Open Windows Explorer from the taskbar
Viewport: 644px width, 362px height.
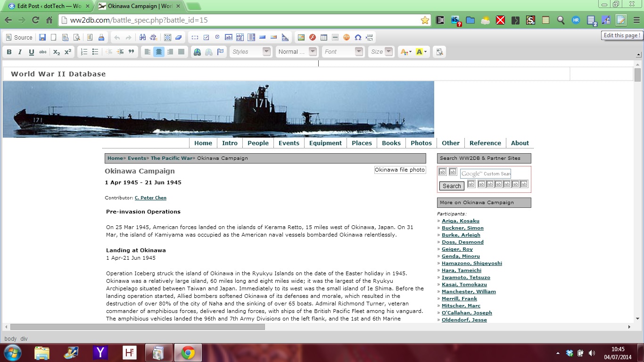coord(41,353)
